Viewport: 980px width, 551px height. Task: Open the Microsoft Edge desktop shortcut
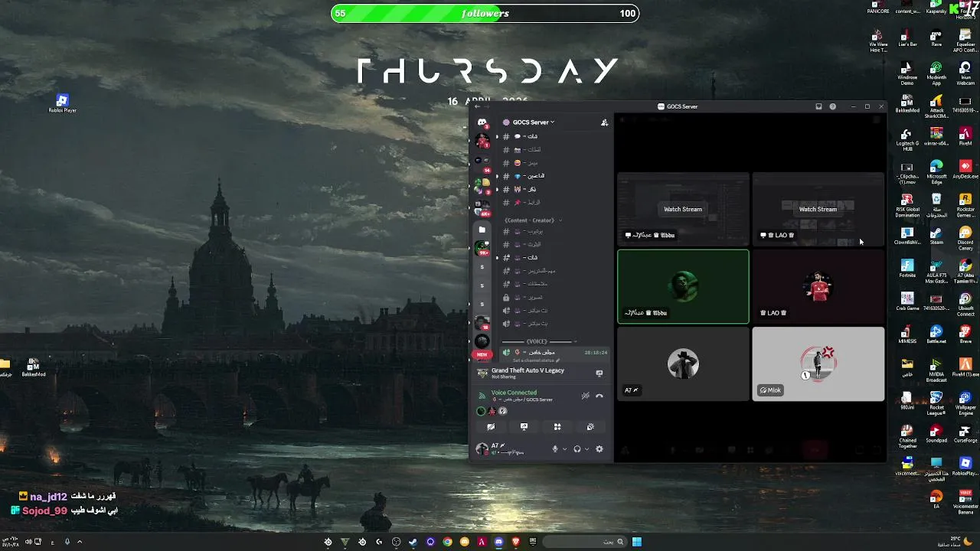point(936,170)
